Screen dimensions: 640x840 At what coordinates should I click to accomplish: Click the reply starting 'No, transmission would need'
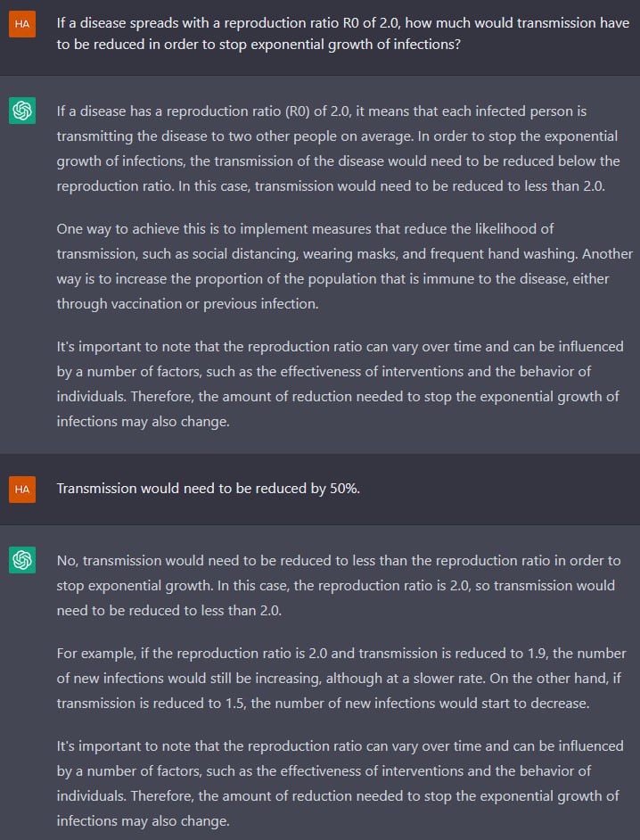pos(339,586)
